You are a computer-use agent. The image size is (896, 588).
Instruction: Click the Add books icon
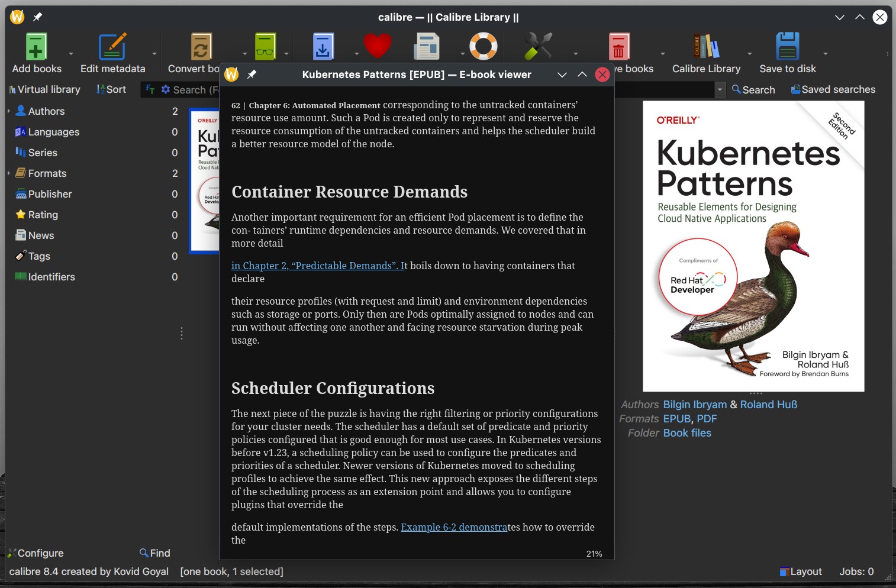(36, 47)
